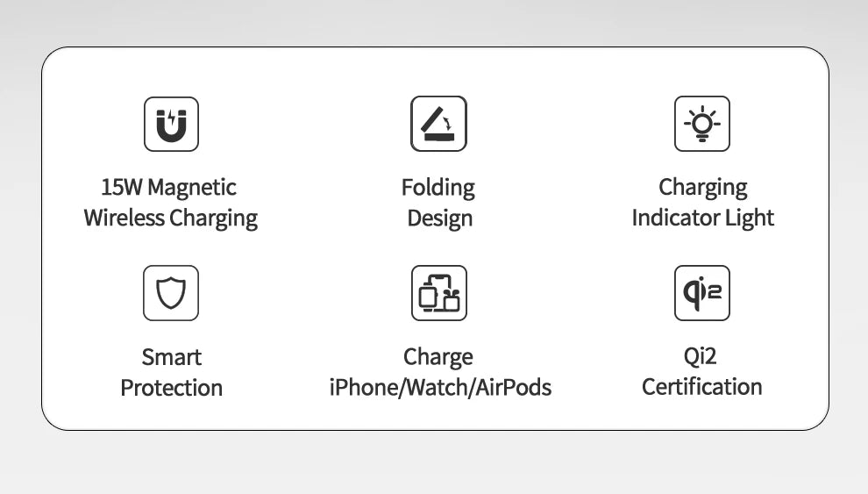Click the folding arrow in the Folding Design icon

pos(447,122)
